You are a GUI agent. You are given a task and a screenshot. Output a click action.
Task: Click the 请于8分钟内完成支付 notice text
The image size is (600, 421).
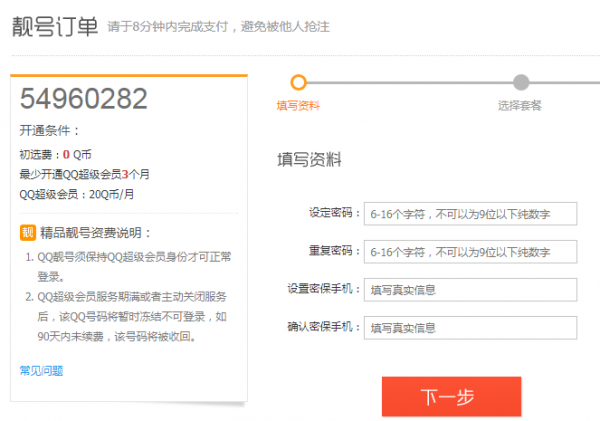point(218,27)
